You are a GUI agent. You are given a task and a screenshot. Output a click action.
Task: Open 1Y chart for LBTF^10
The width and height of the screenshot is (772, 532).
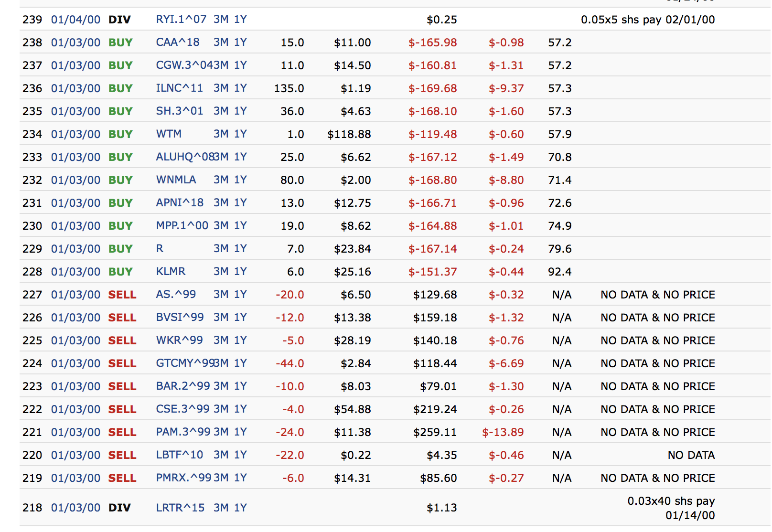tap(240, 455)
